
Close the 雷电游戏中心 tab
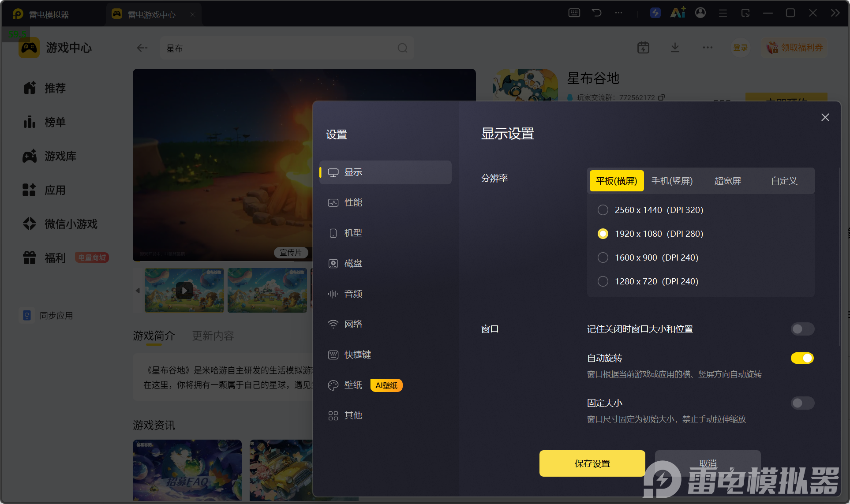click(x=192, y=15)
